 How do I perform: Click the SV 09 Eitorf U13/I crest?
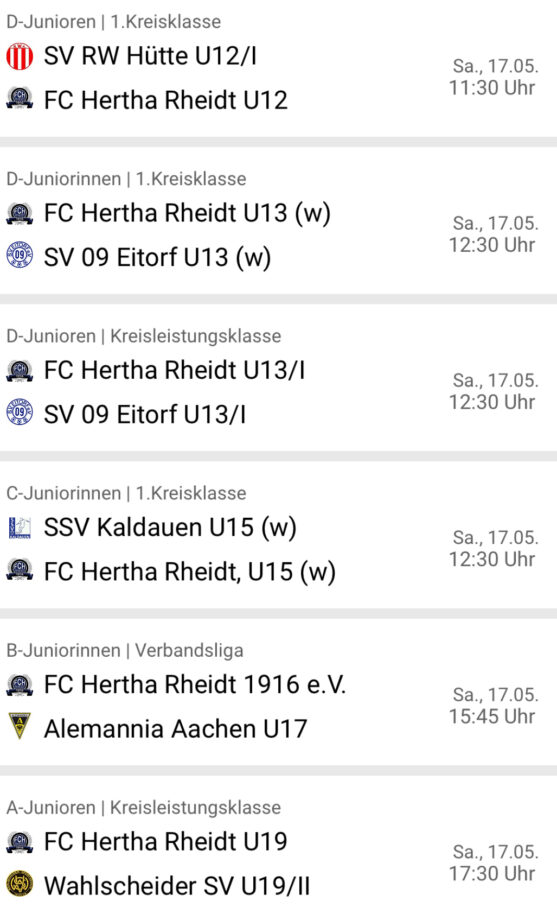pos(19,412)
